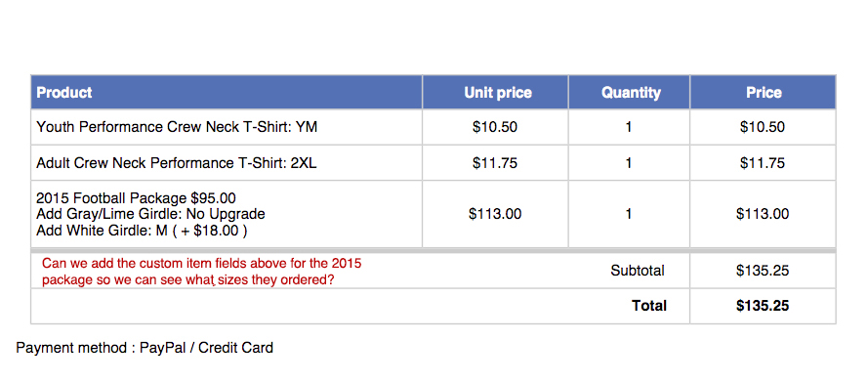
Task: Select Youth Performance Crew Neck T-Shirt row
Action: [433, 127]
